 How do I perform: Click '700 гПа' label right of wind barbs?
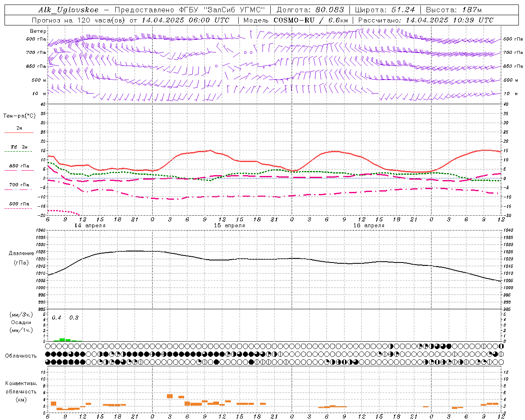click(x=513, y=52)
